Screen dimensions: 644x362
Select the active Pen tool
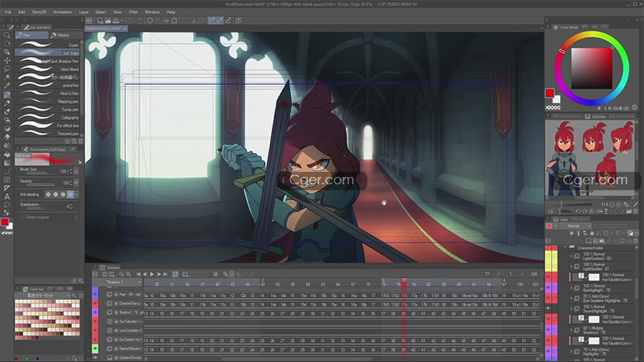[7, 94]
